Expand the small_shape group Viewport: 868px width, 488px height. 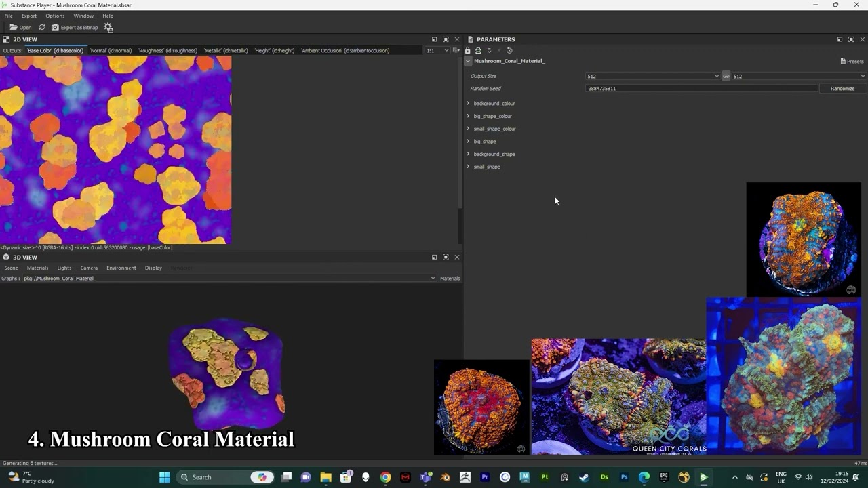click(x=468, y=167)
